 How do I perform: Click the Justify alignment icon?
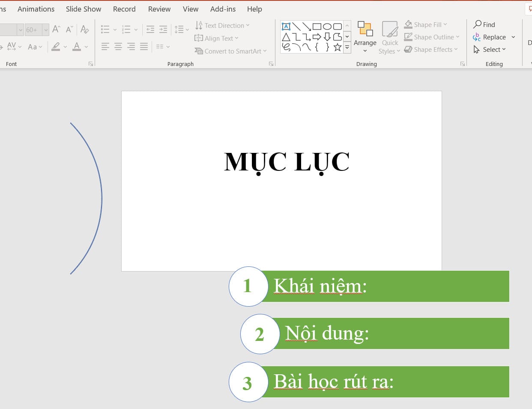144,47
